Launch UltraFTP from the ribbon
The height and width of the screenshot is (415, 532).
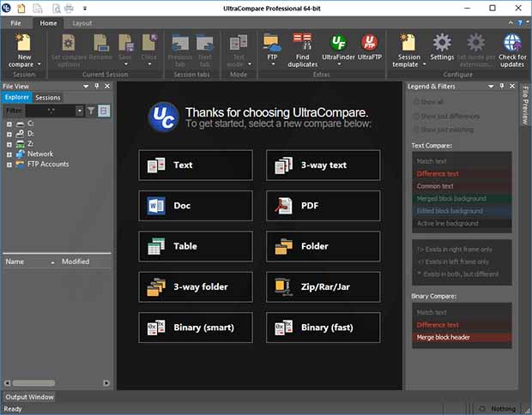coord(370,46)
